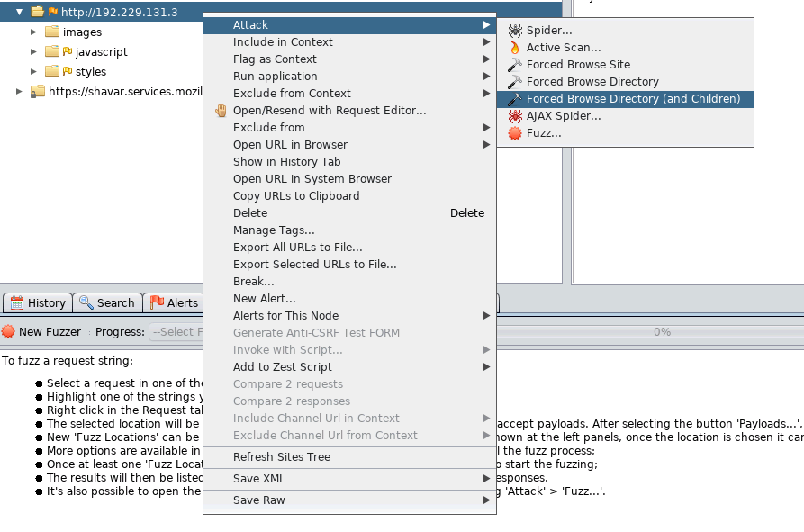
Task: Switch to the History tab
Action: (37, 302)
